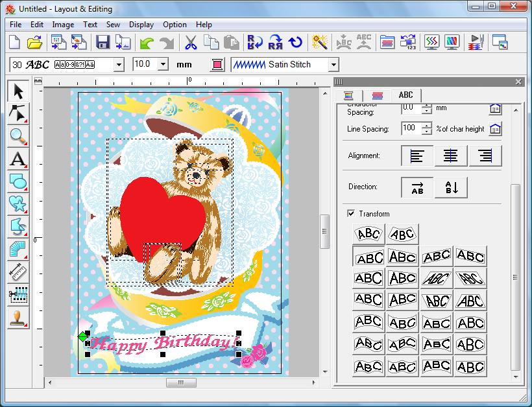This screenshot has height=407, width=532.
Task: Open the Satin Stitch type dropdown
Action: (x=333, y=64)
